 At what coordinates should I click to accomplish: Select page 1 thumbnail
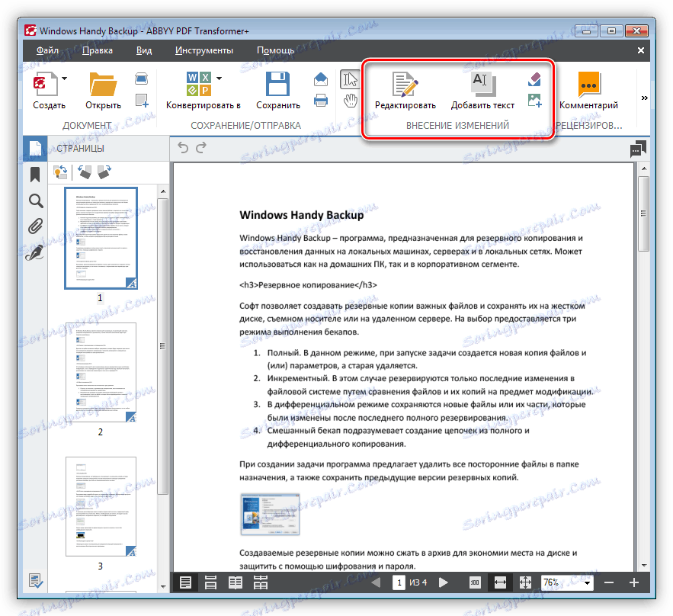tap(101, 239)
